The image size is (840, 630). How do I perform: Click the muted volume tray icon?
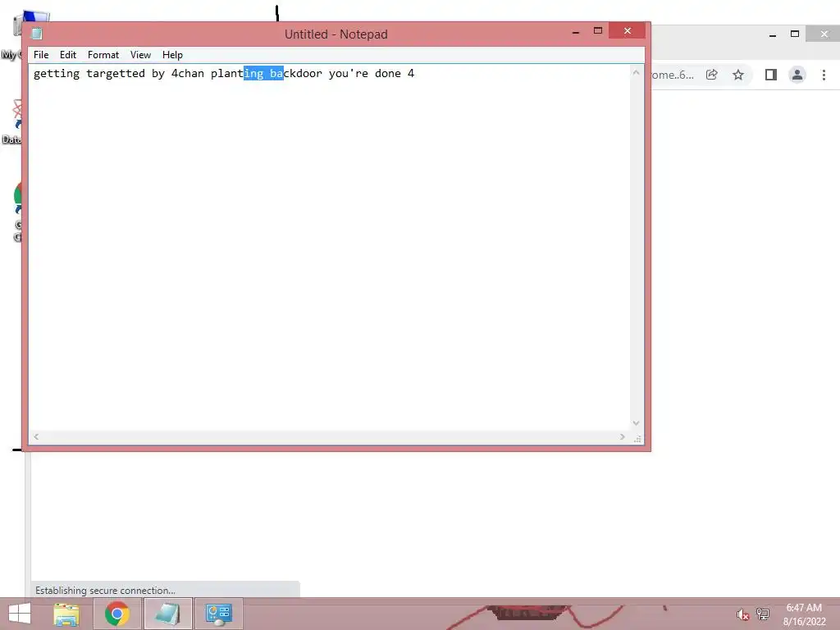(742, 614)
